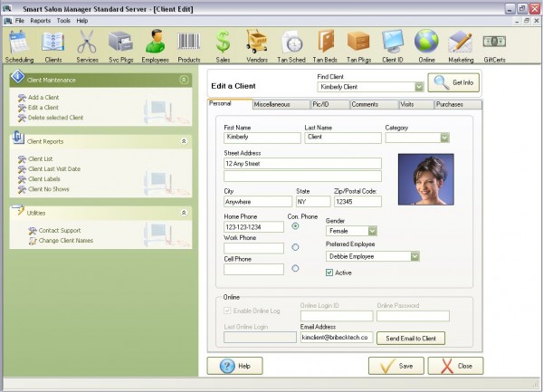Click the Send Email to Client button

[411, 338]
